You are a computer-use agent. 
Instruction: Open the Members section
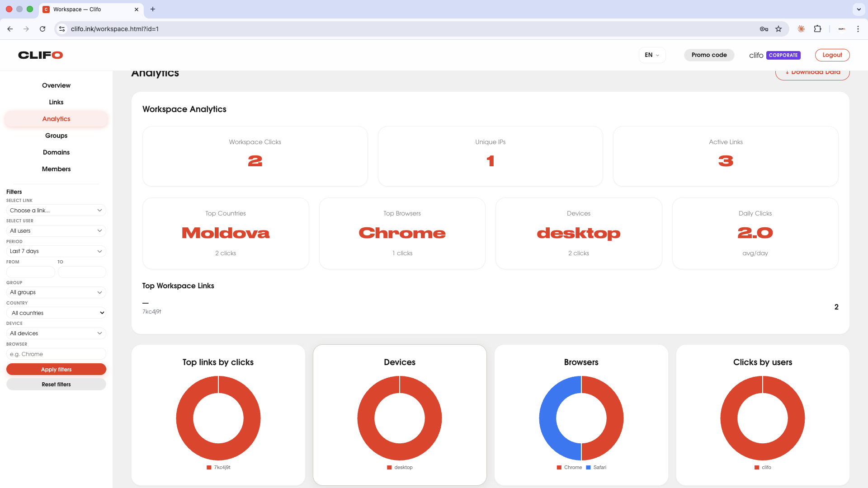pyautogui.click(x=56, y=169)
